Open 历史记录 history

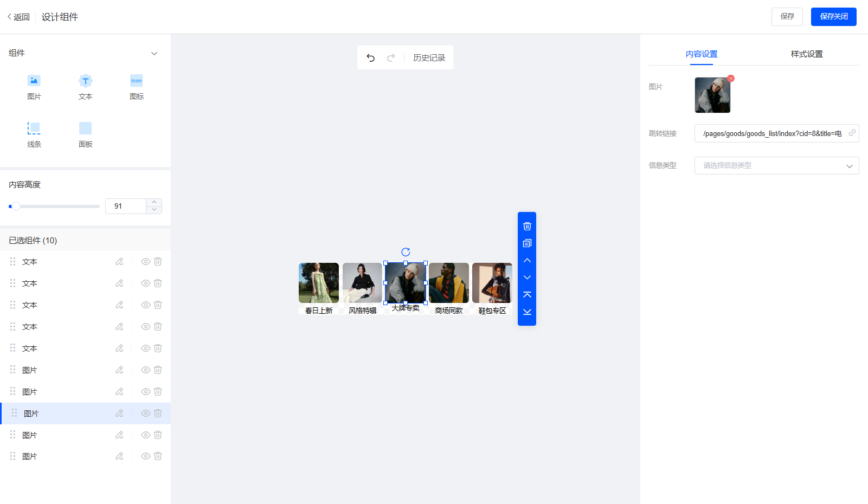429,57
